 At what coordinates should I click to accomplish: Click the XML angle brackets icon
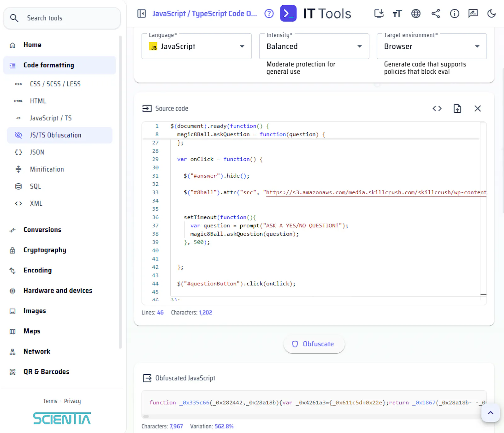(19, 203)
